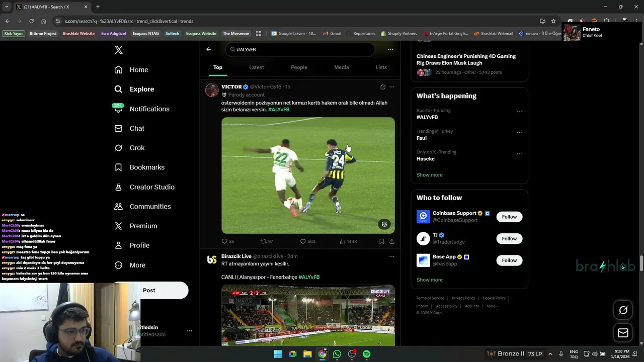
Task: Open more options on VICTOR's post
Action: pyautogui.click(x=392, y=87)
